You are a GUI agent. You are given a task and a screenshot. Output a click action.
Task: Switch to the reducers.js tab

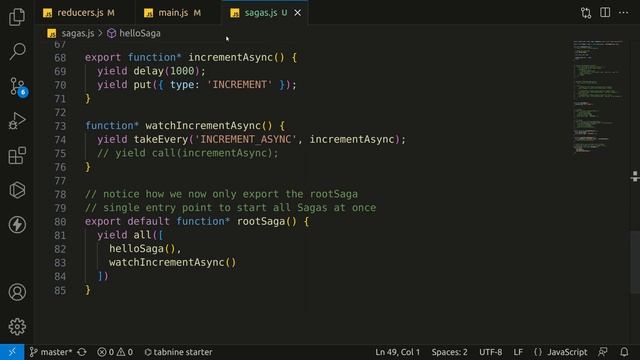pyautogui.click(x=84, y=13)
